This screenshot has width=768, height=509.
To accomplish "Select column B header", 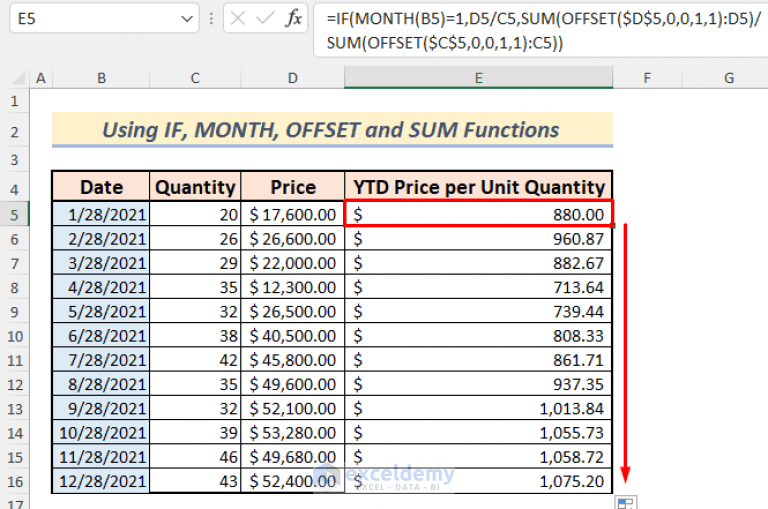I will pos(101,78).
